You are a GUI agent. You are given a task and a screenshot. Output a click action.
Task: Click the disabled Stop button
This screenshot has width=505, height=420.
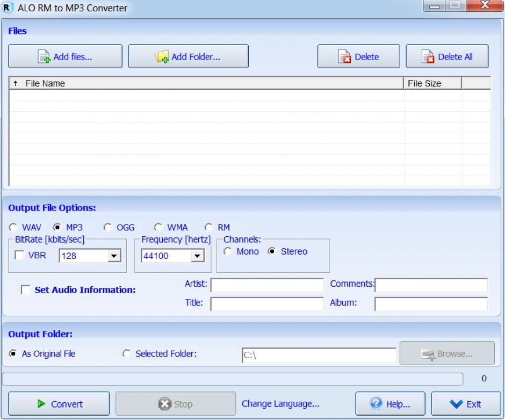pyautogui.click(x=176, y=403)
